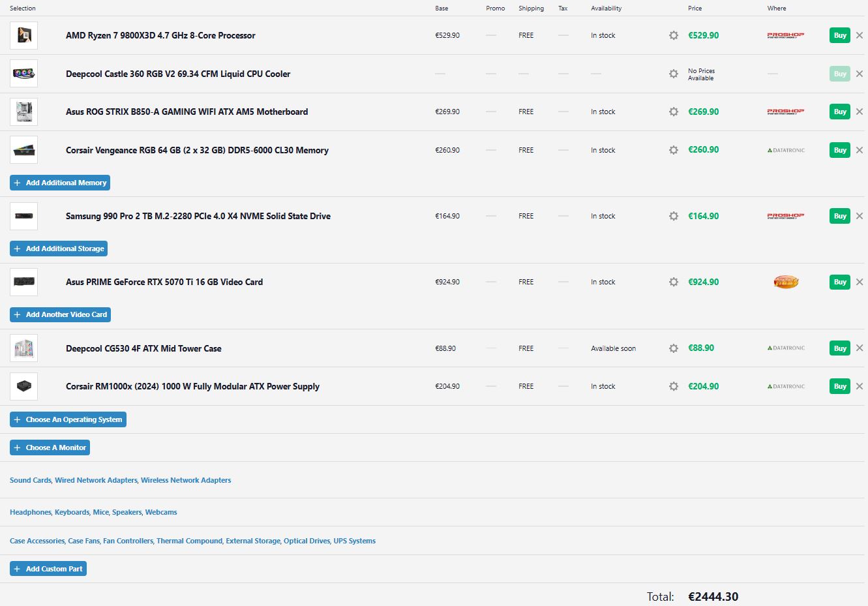The width and height of the screenshot is (868, 606).
Task: Open Deepcool CG530 4F case product link
Action: pos(143,348)
